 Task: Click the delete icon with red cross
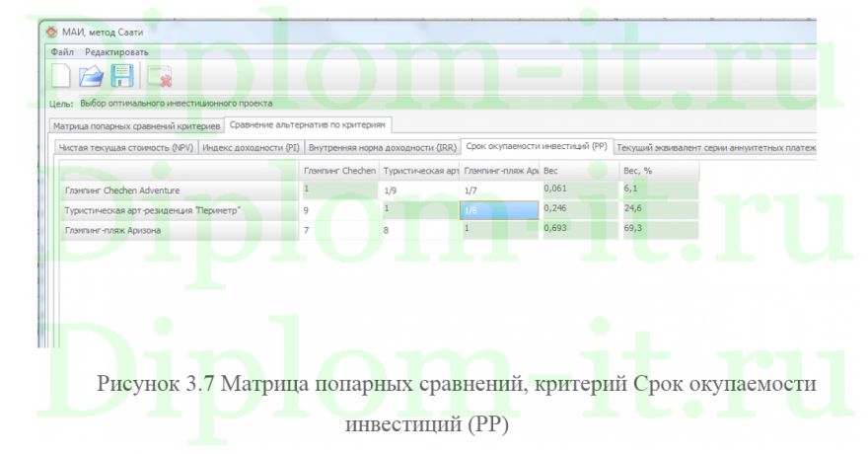pos(160,76)
